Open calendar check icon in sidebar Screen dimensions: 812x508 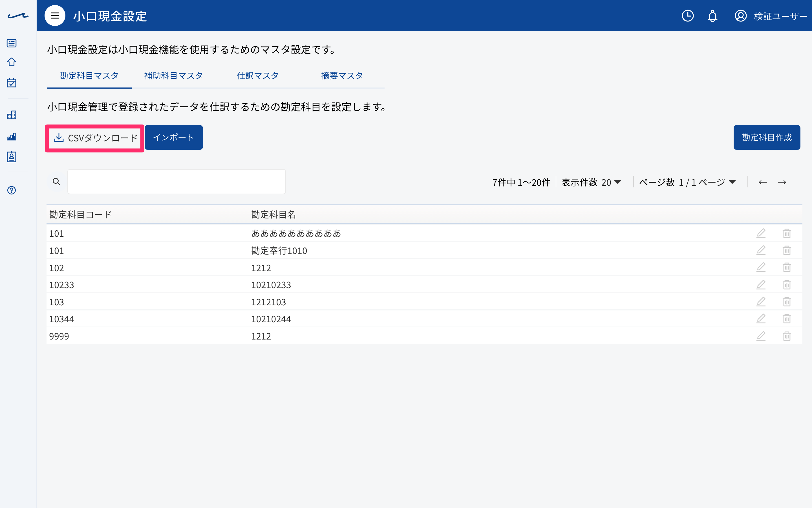[12, 83]
